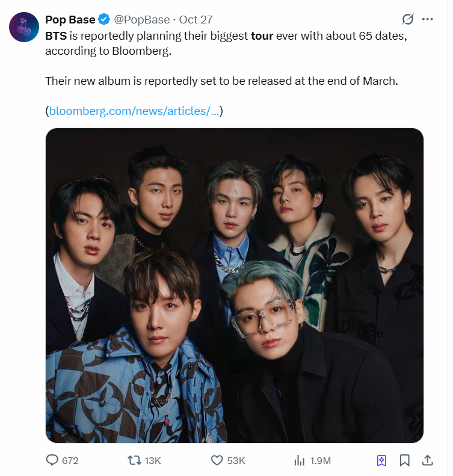Screen dimensions: 453x476
Task: Open the three-dot more options menu
Action: click(x=428, y=19)
